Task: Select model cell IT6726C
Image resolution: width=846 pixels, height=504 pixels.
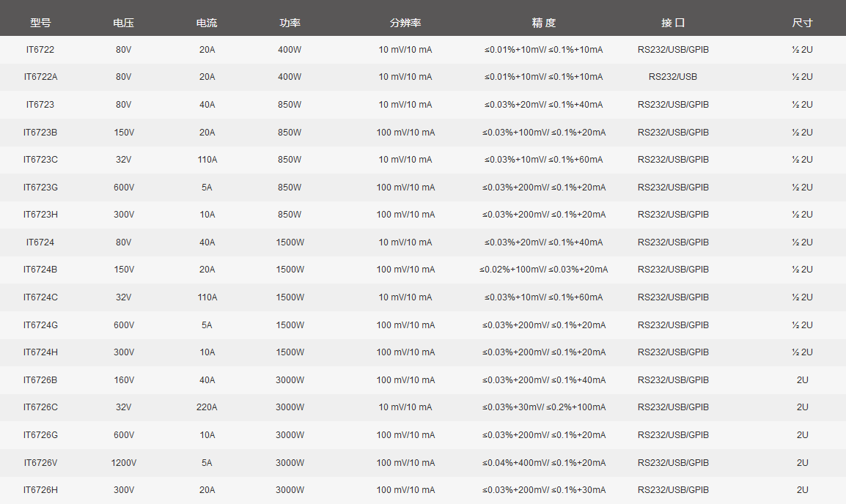Action: click(x=40, y=407)
